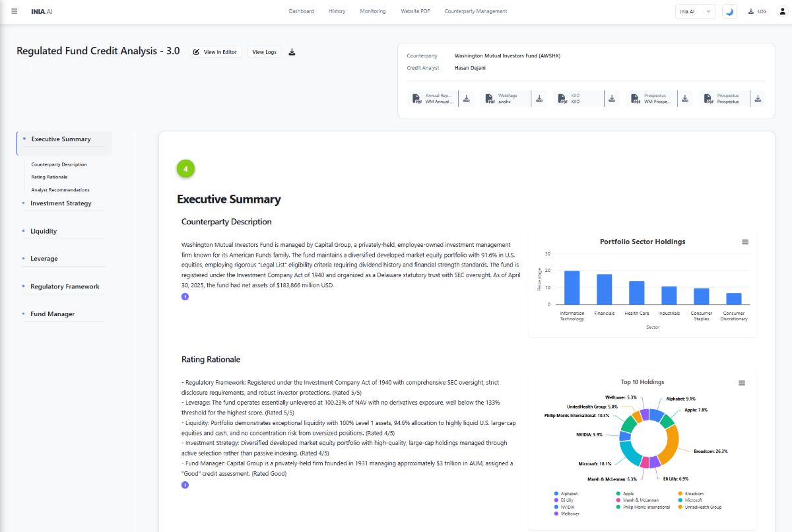Image resolution: width=792 pixels, height=532 pixels.
Task: Open Top 10 Holdings chart menu
Action: (x=742, y=383)
